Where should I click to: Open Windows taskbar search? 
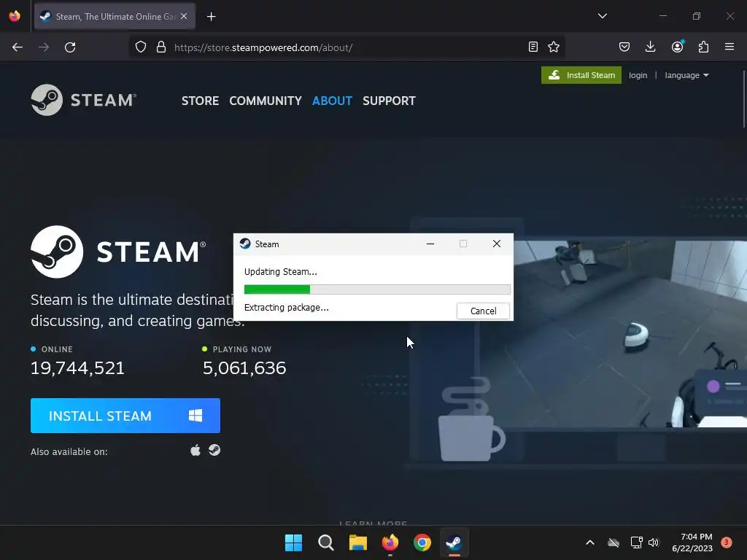(326, 542)
